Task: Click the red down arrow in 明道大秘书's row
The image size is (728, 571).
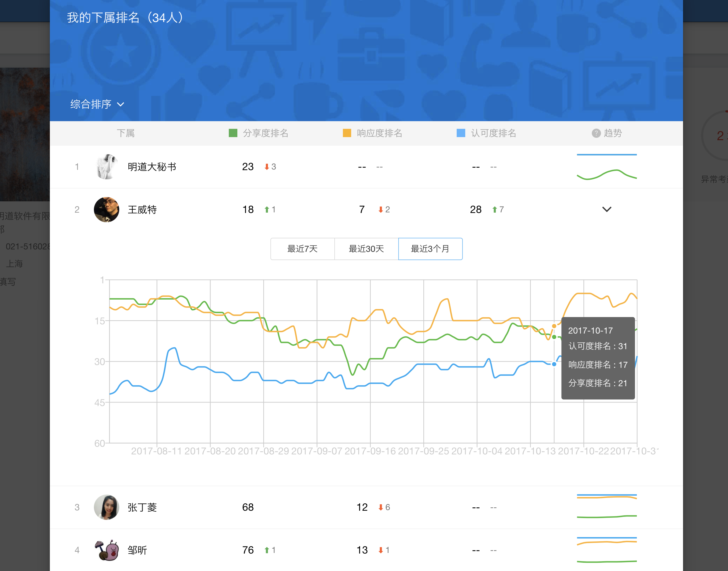Action: (x=267, y=167)
